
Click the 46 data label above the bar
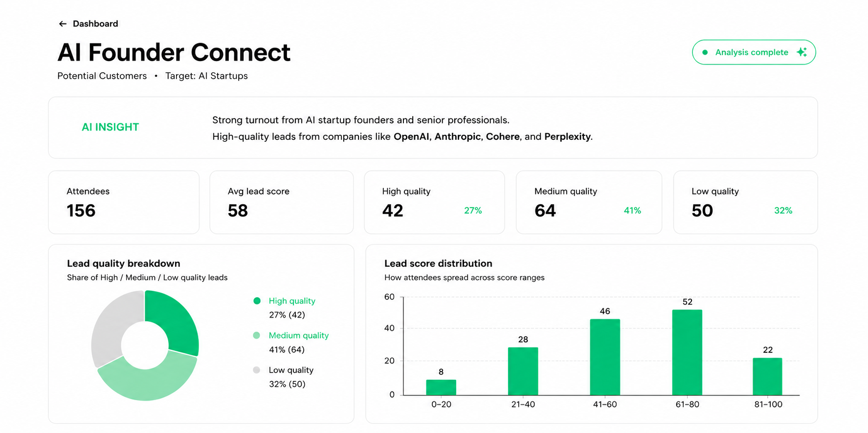point(605,311)
